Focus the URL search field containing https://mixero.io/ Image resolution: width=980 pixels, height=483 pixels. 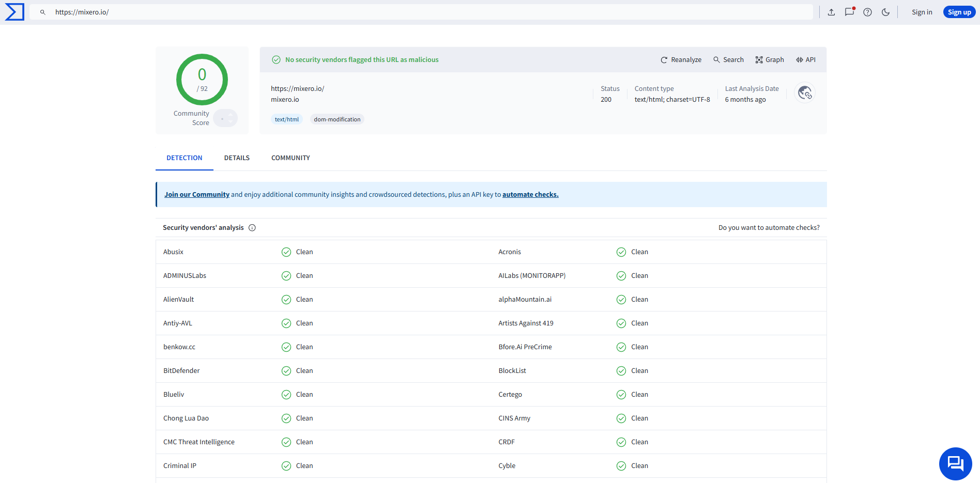point(421,12)
